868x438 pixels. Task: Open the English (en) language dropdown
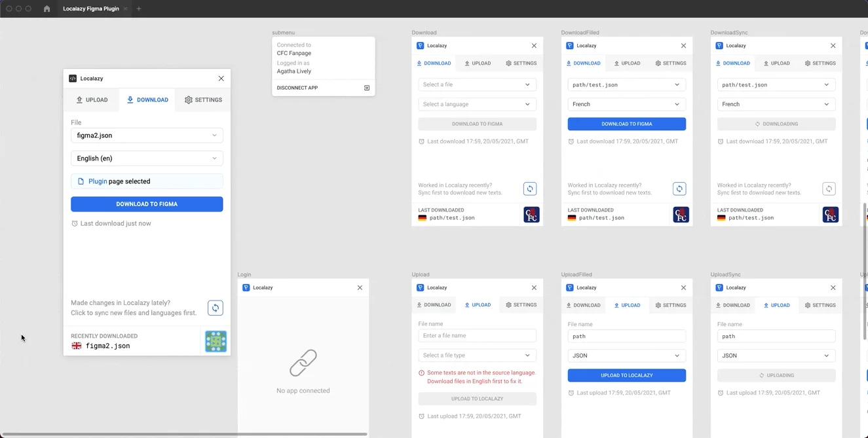[147, 158]
